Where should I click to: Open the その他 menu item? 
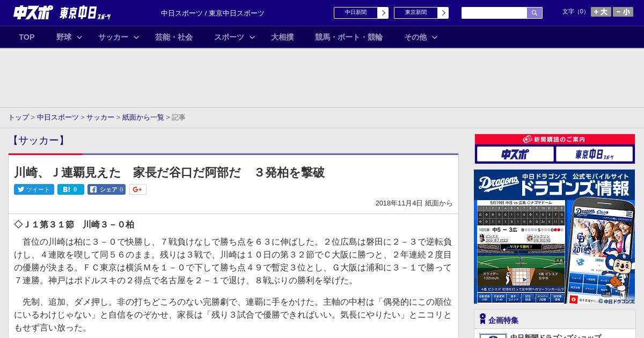tap(415, 37)
